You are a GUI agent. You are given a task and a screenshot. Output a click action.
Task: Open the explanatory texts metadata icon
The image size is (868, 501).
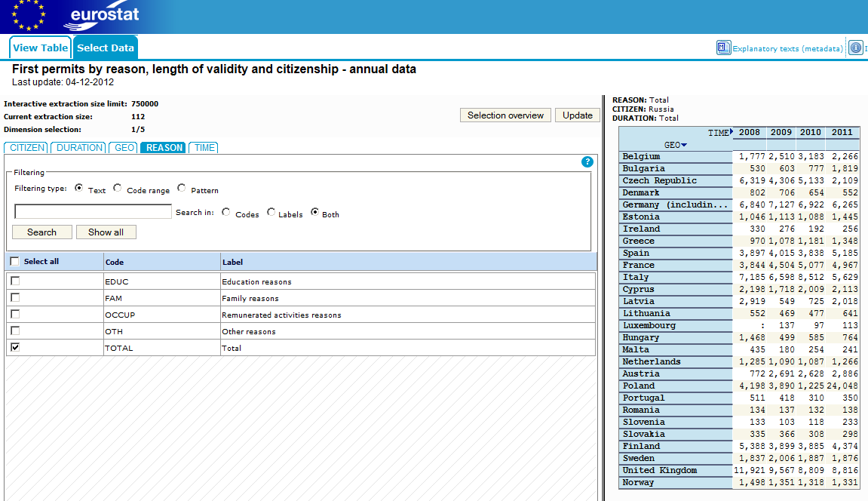coord(723,48)
